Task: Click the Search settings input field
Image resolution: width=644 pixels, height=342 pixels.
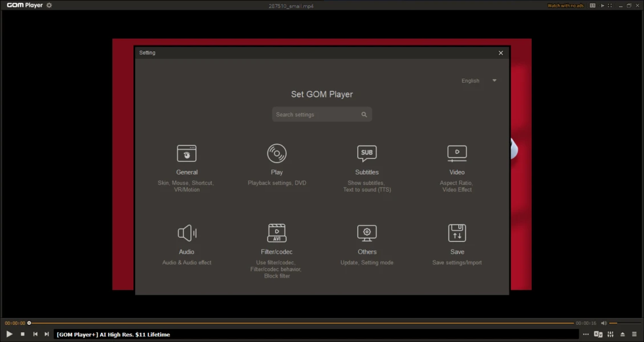Action: 317,115
